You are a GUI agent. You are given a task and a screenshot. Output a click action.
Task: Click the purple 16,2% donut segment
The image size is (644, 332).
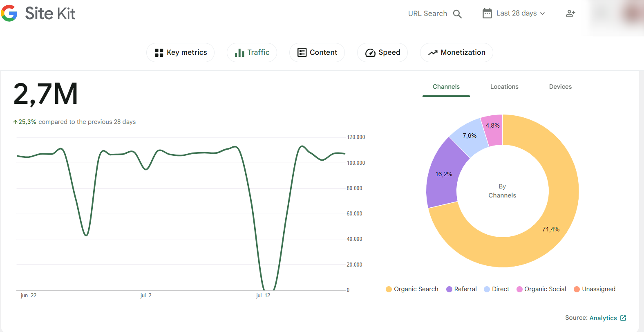tap(443, 176)
